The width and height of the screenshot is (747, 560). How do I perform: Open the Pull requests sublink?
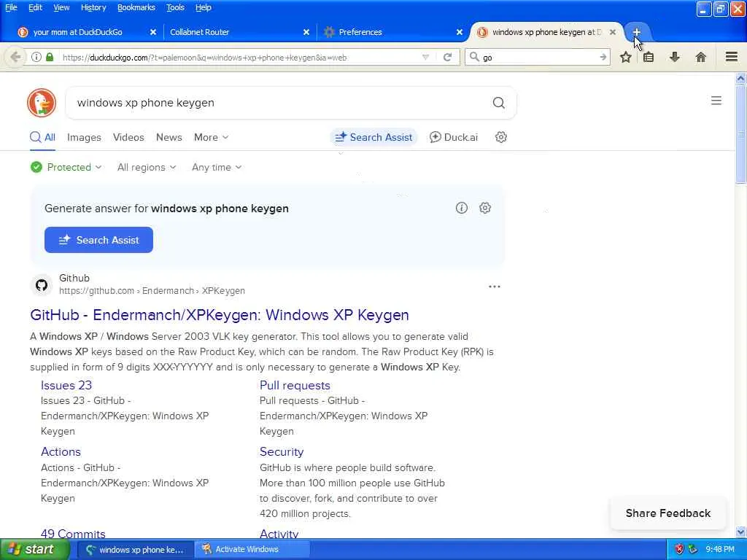tap(295, 385)
